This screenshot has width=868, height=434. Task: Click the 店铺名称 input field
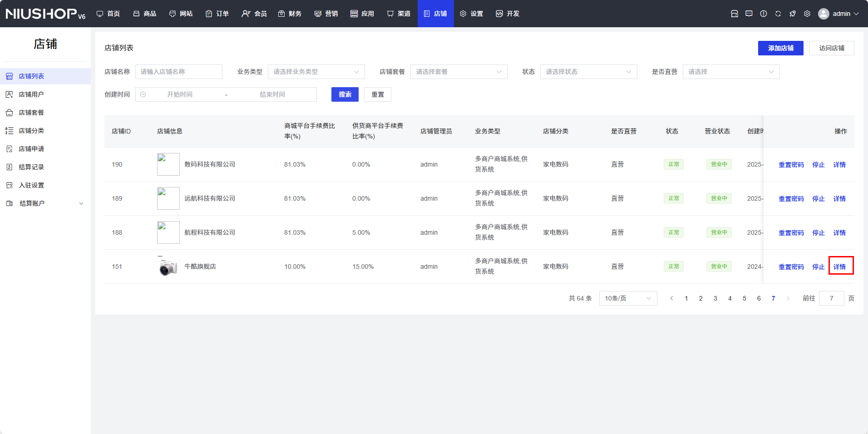(178, 72)
